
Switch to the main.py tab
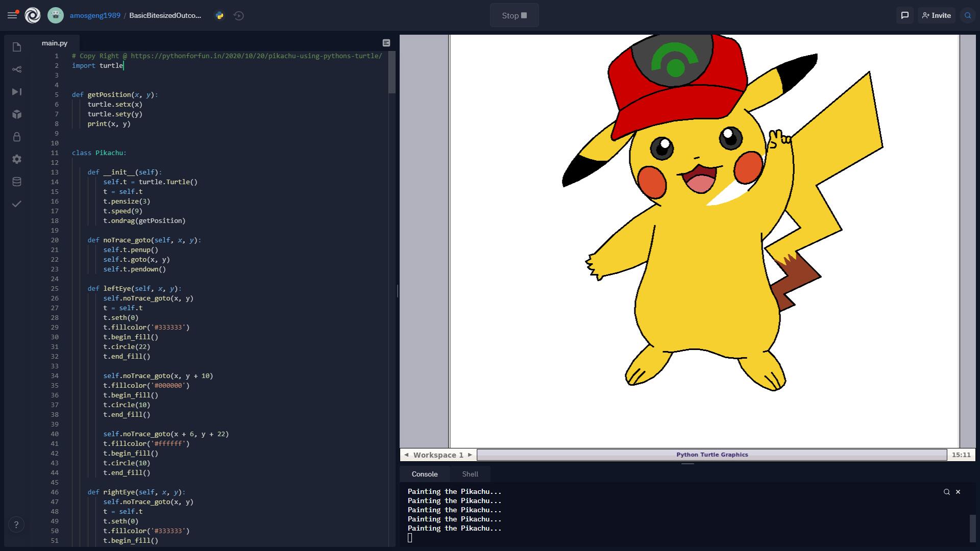pyautogui.click(x=55, y=43)
